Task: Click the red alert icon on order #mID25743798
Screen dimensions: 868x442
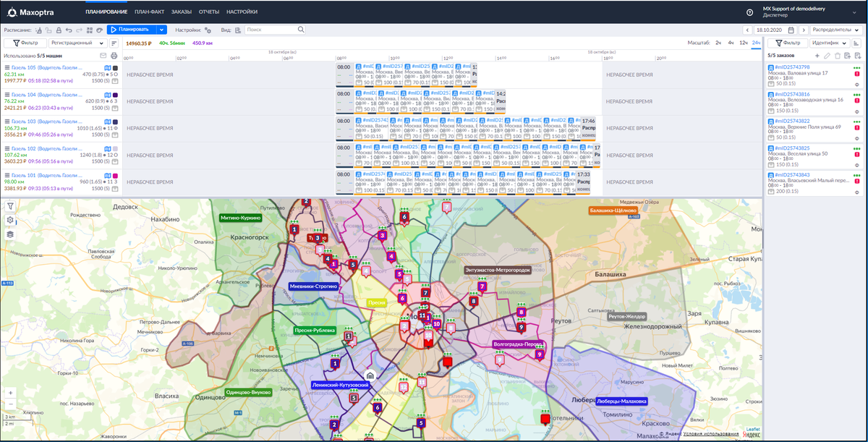Action: point(857,74)
